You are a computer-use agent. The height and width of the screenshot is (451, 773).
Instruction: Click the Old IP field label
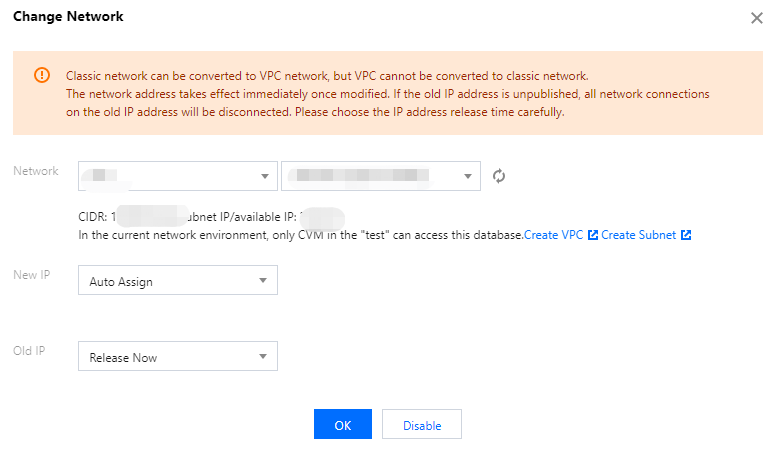(x=29, y=351)
